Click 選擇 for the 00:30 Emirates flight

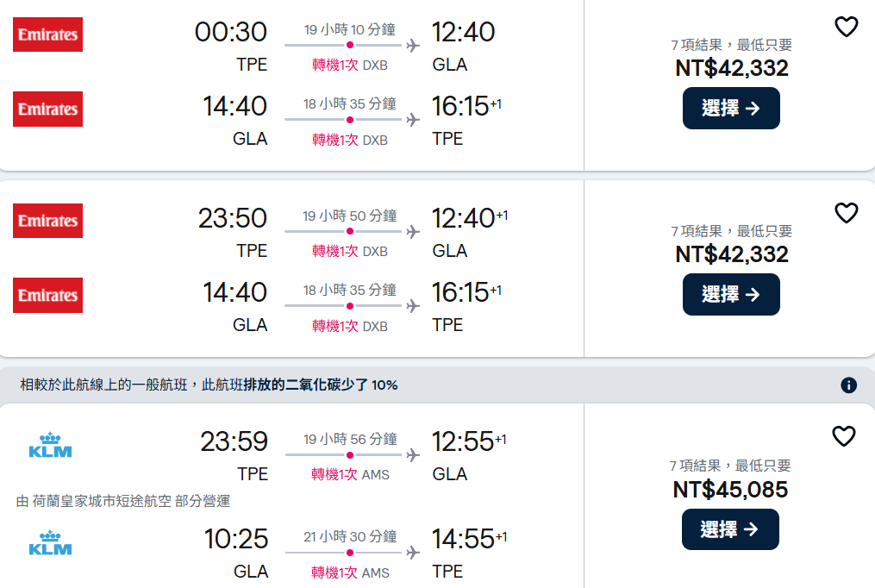tap(731, 109)
